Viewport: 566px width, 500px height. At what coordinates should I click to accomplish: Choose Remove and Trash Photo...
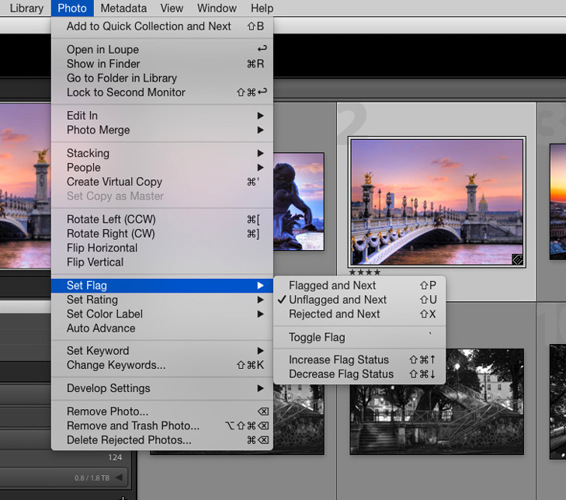point(162,426)
